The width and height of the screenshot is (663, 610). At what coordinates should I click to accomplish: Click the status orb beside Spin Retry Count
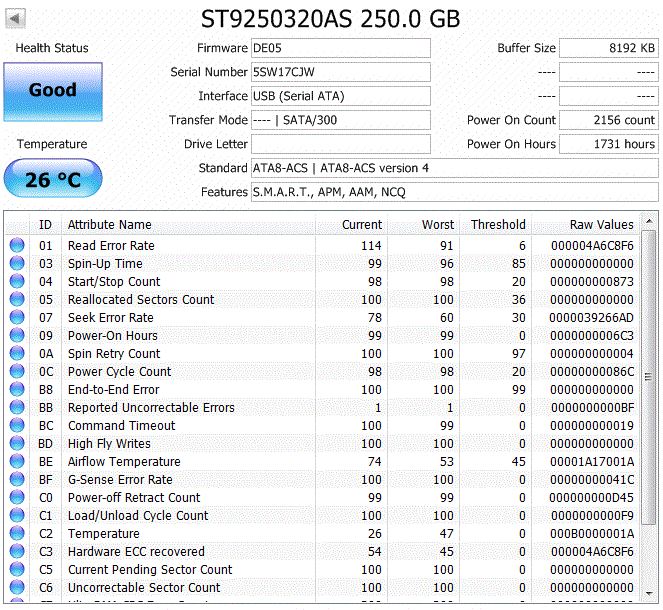(x=17, y=353)
